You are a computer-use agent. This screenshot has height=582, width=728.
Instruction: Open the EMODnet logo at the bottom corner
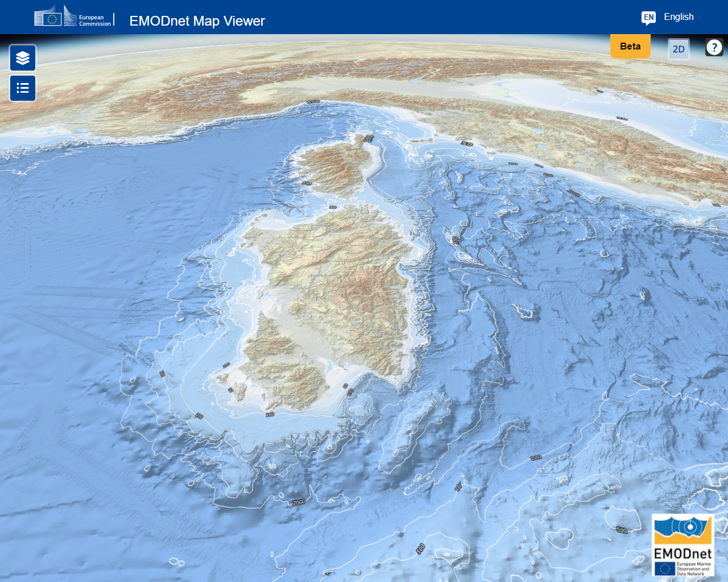click(x=682, y=545)
